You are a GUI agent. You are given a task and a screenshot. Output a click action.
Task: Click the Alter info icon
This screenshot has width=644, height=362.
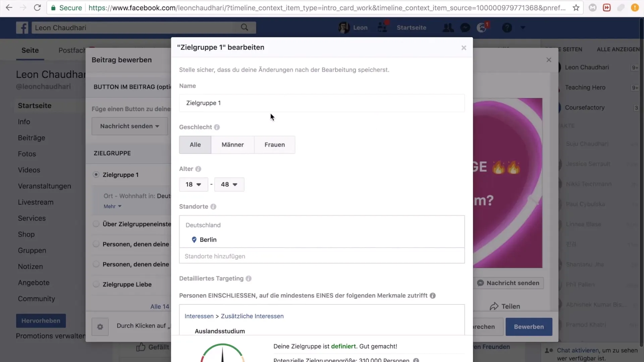pyautogui.click(x=198, y=169)
